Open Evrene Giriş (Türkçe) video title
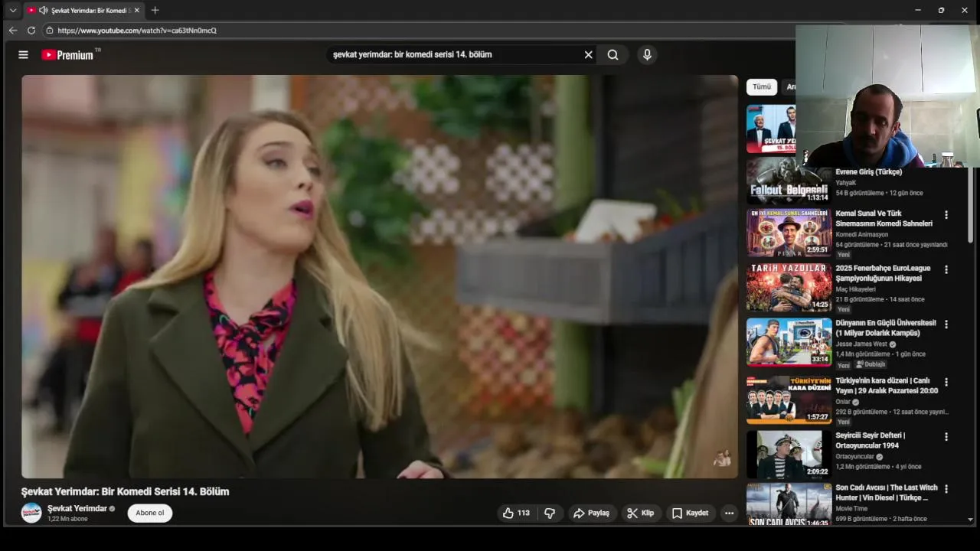The image size is (980, 551). pos(869,172)
